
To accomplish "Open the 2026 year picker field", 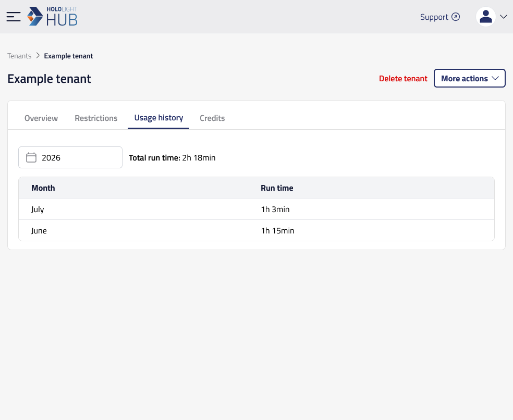I will [x=70, y=157].
